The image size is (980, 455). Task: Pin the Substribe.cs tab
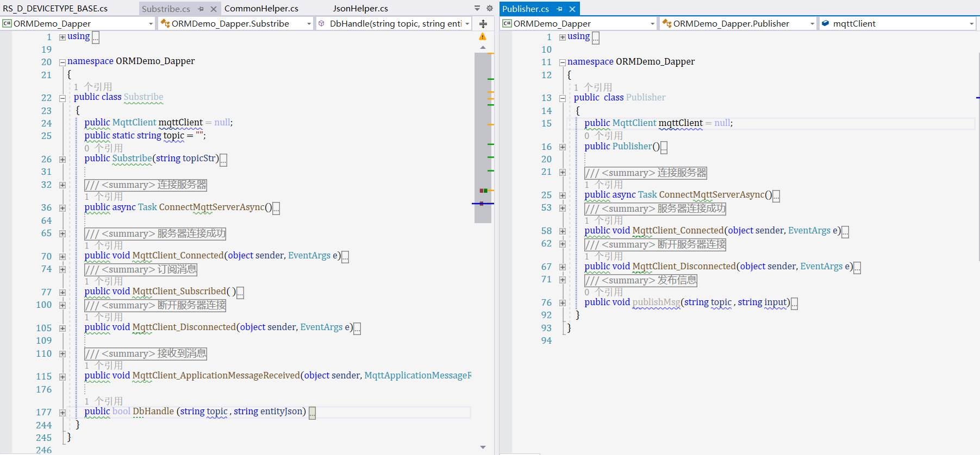pos(201,9)
